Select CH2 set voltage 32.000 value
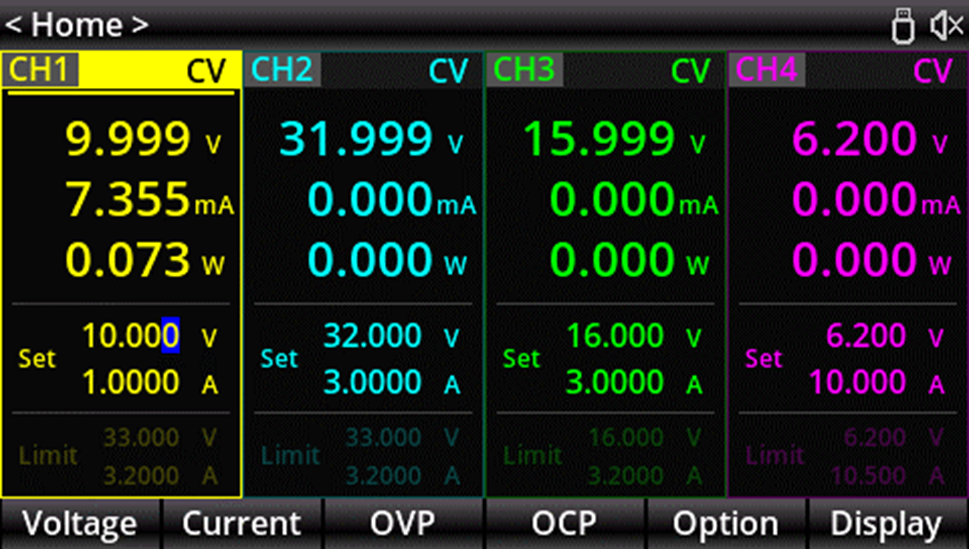 pos(372,336)
